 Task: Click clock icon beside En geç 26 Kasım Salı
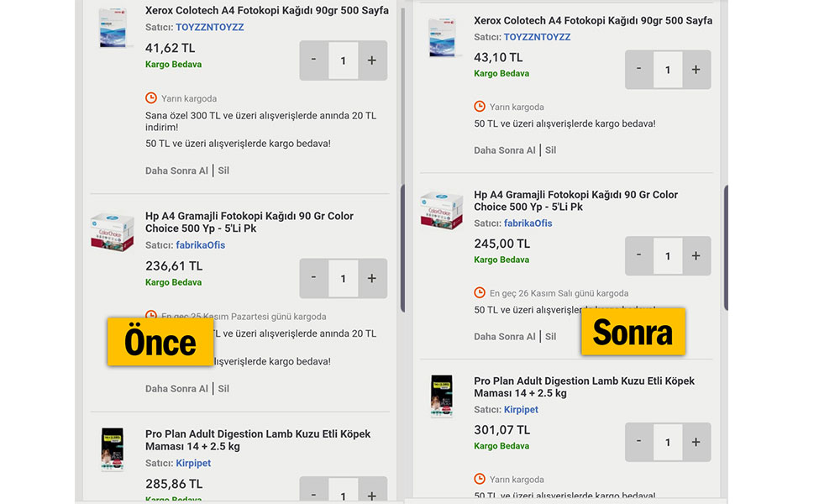point(480,293)
